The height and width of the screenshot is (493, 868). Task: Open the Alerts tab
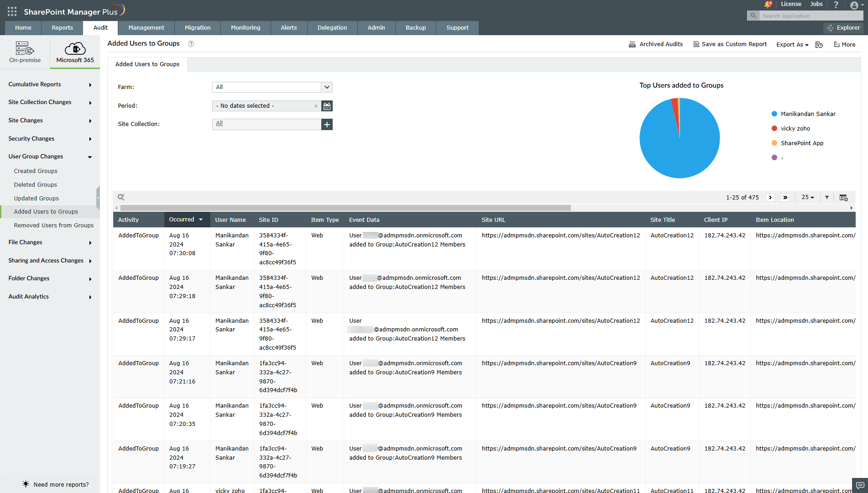[x=289, y=28]
